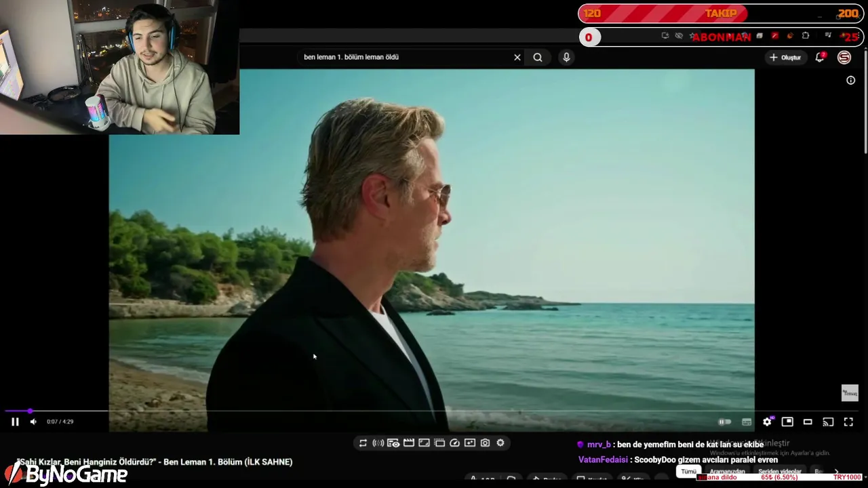Select the Tümü filter chip
The height and width of the screenshot is (488, 868).
[688, 471]
